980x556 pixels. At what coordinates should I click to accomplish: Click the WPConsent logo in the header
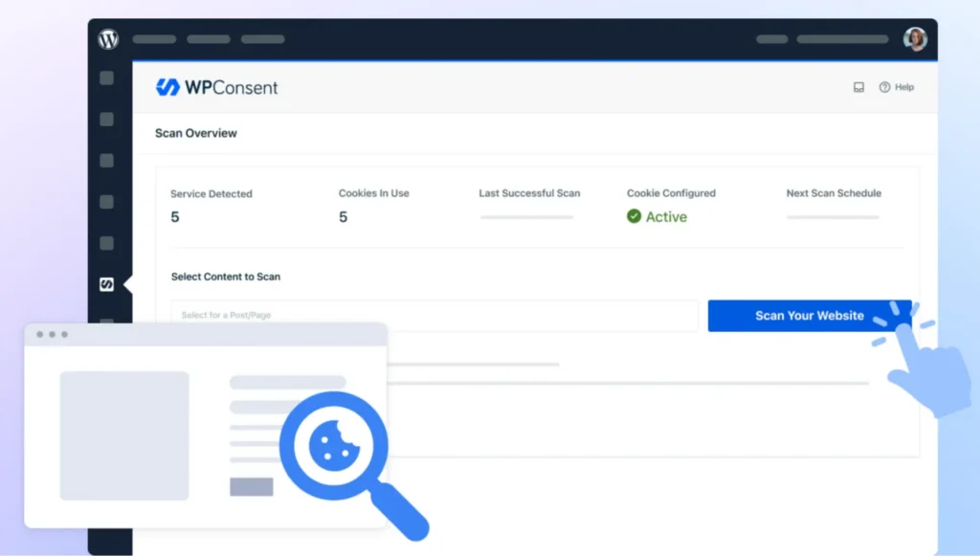[216, 87]
